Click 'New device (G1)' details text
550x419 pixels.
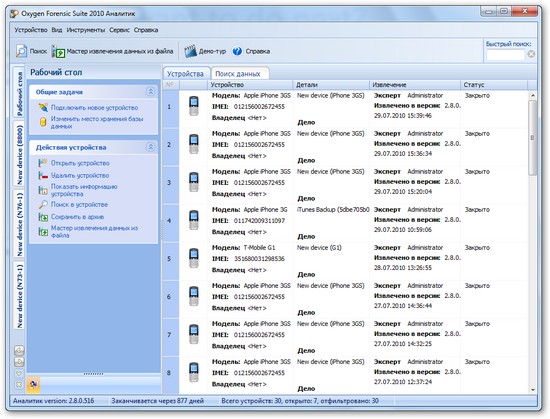click(319, 248)
